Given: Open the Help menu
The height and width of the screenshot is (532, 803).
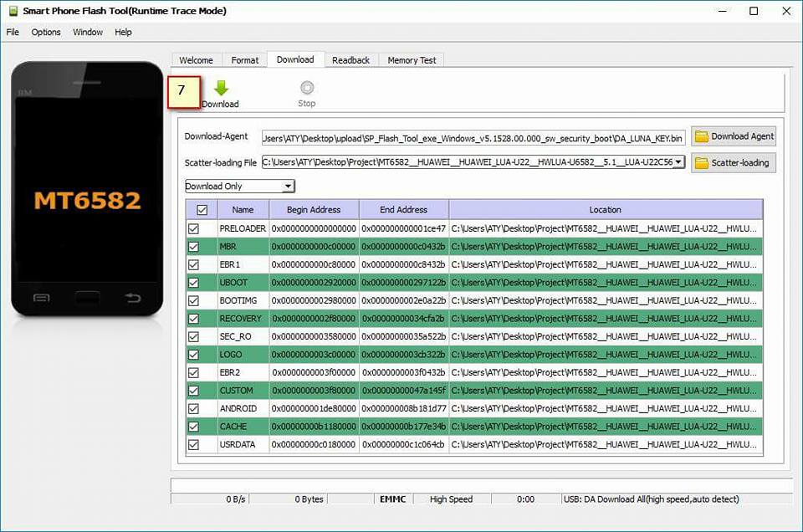Looking at the screenshot, I should 123,33.
